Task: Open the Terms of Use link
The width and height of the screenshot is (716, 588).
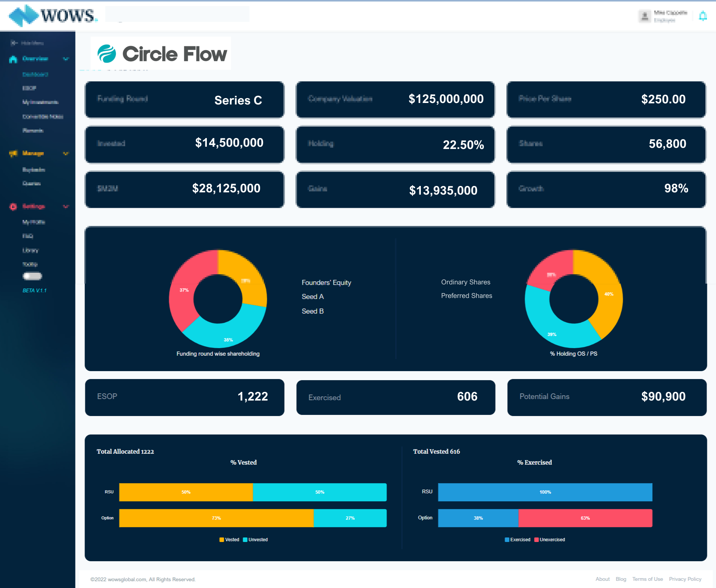Action: (x=648, y=579)
